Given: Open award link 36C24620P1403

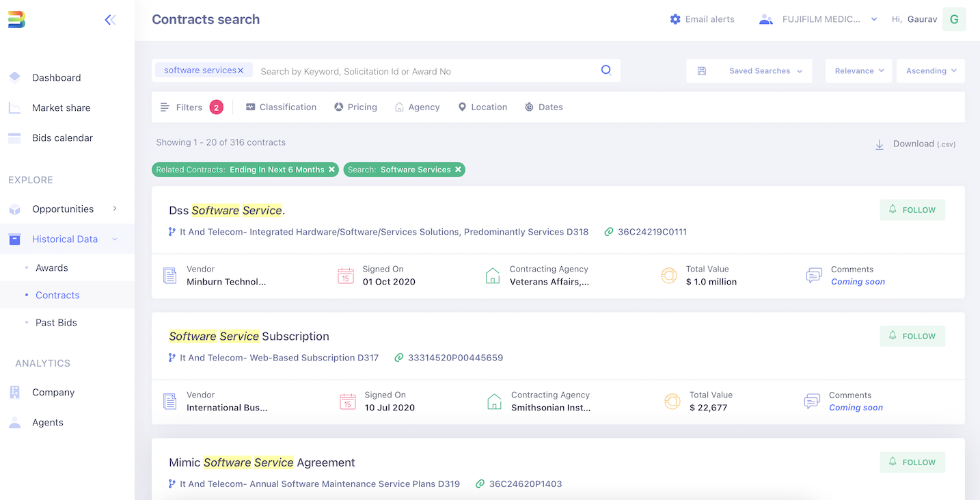Looking at the screenshot, I should [526, 484].
